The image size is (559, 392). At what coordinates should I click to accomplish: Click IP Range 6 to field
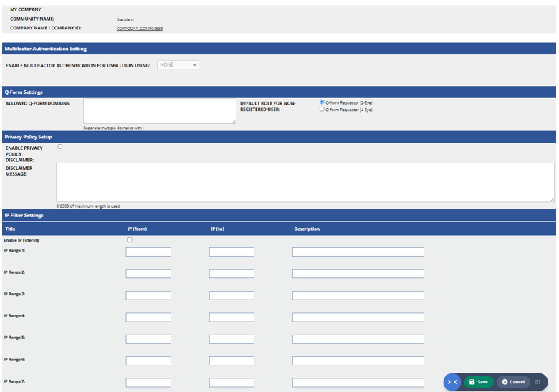click(231, 361)
